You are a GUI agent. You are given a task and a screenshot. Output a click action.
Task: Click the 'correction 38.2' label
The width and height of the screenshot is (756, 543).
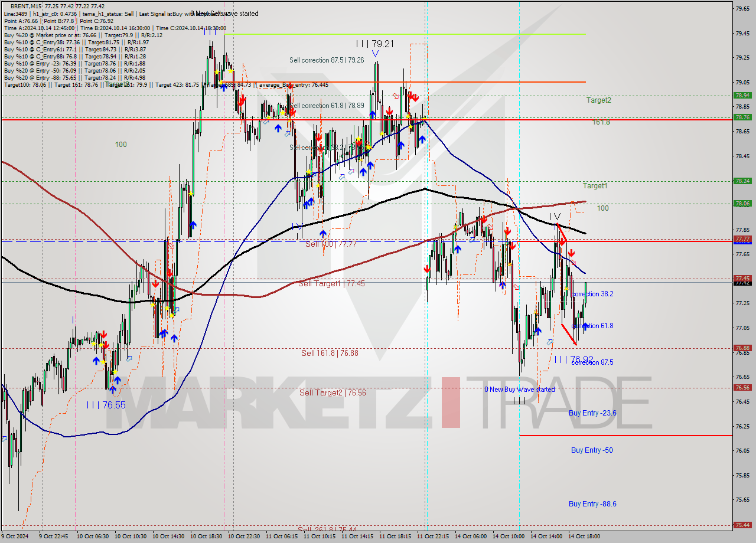pyautogui.click(x=592, y=294)
